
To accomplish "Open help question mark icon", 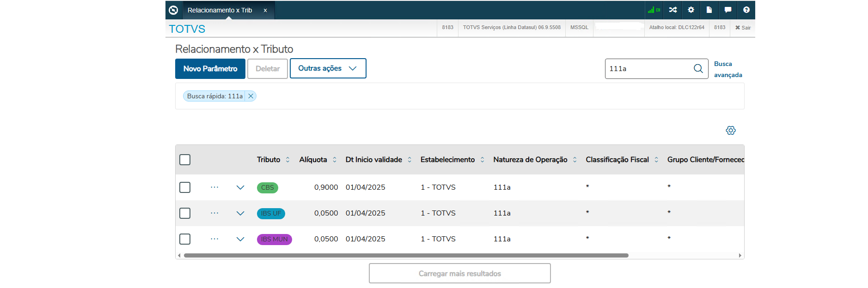I will 746,10.
